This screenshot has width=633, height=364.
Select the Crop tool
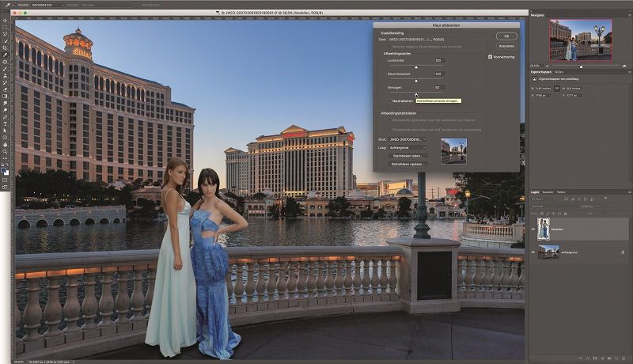(5, 48)
